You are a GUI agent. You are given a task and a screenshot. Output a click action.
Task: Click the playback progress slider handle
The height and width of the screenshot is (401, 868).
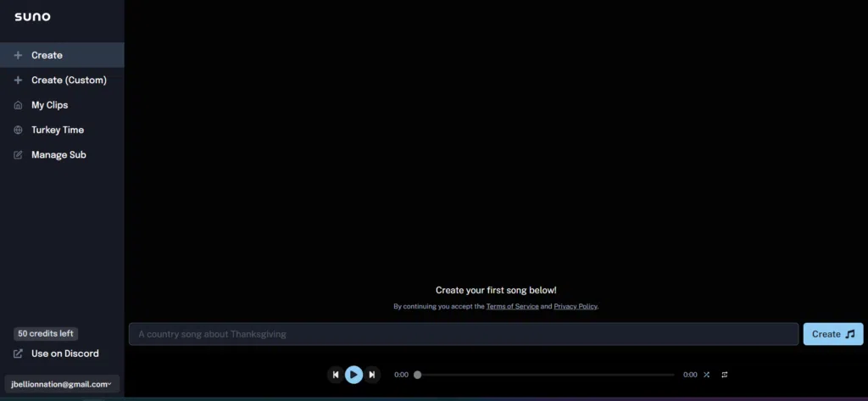point(417,375)
